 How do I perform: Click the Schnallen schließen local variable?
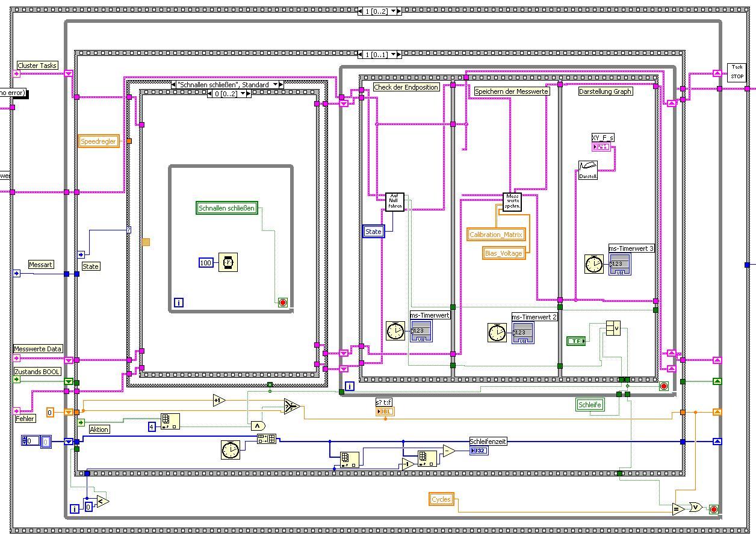pos(227,208)
